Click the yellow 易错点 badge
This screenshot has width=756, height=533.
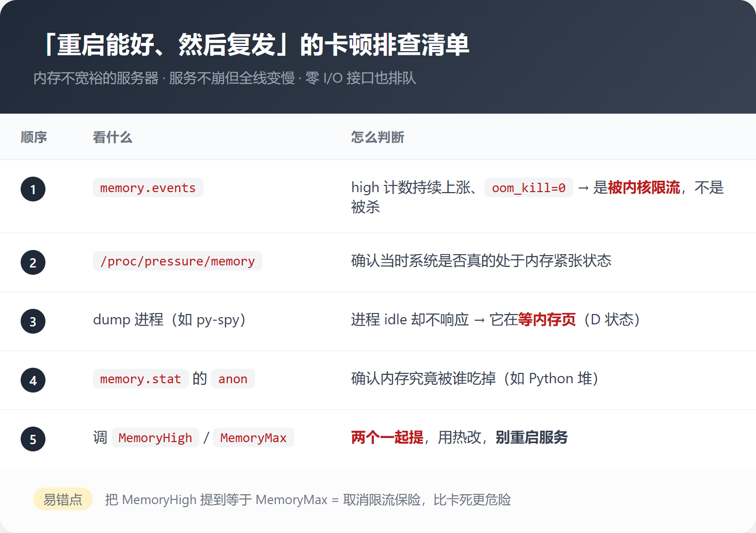pyautogui.click(x=63, y=499)
